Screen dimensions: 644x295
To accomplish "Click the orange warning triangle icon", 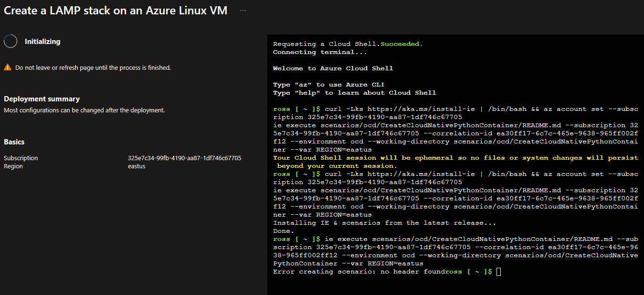I will coord(8,68).
